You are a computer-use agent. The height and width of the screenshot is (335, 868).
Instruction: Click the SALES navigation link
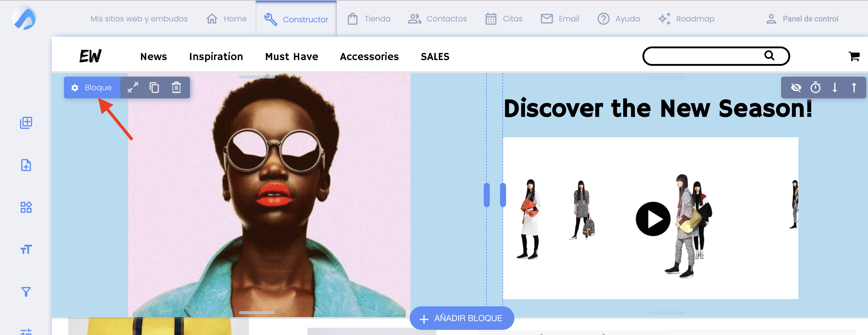435,57
